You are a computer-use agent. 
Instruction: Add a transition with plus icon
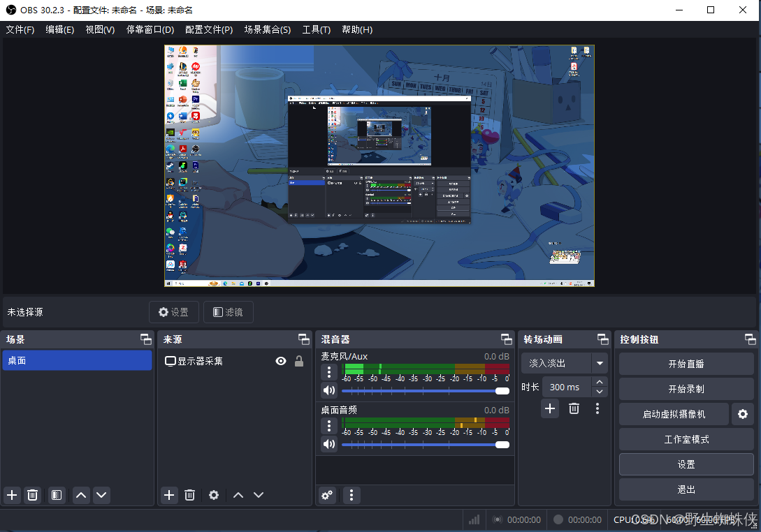(x=550, y=409)
